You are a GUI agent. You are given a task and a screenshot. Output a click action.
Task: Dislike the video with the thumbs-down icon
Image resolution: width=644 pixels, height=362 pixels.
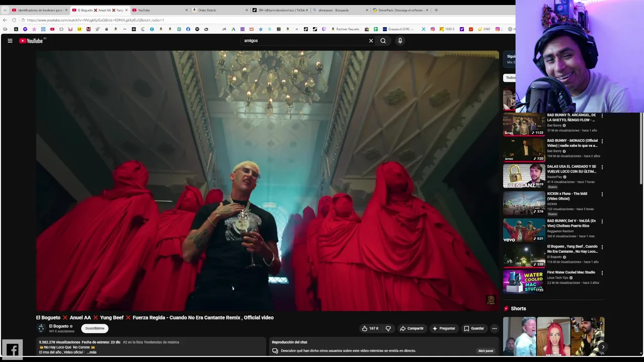388,328
